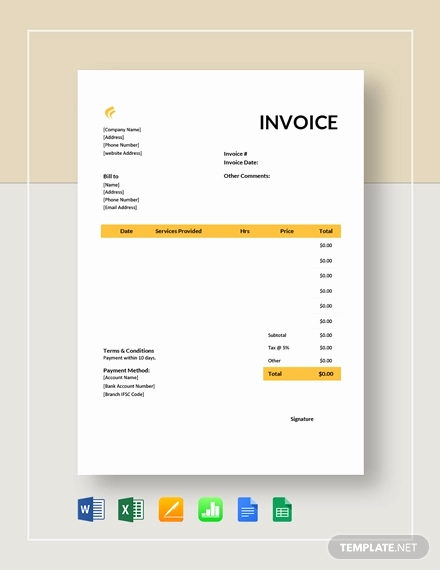Click the Tax @ 5% label
The height and width of the screenshot is (570, 440).
[x=279, y=348]
